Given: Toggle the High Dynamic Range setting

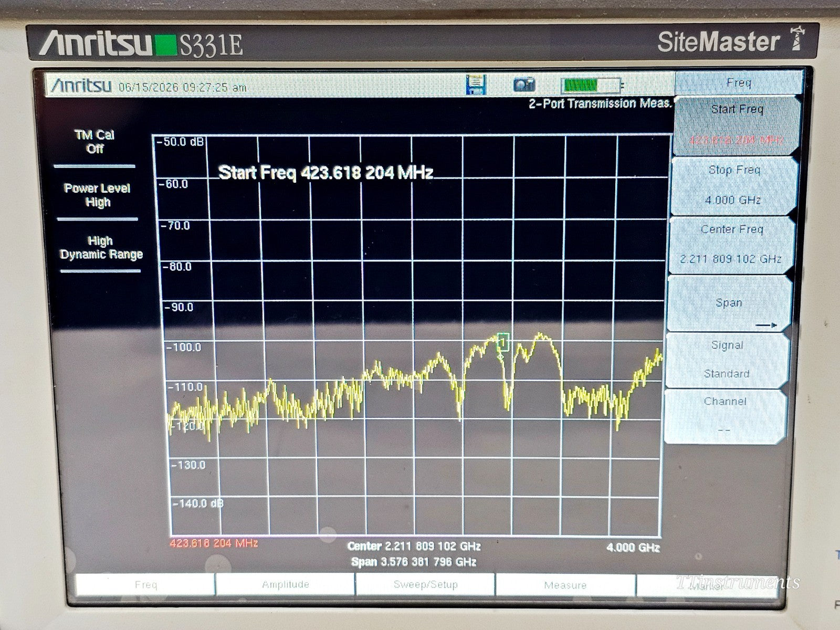Looking at the screenshot, I should point(101,247).
